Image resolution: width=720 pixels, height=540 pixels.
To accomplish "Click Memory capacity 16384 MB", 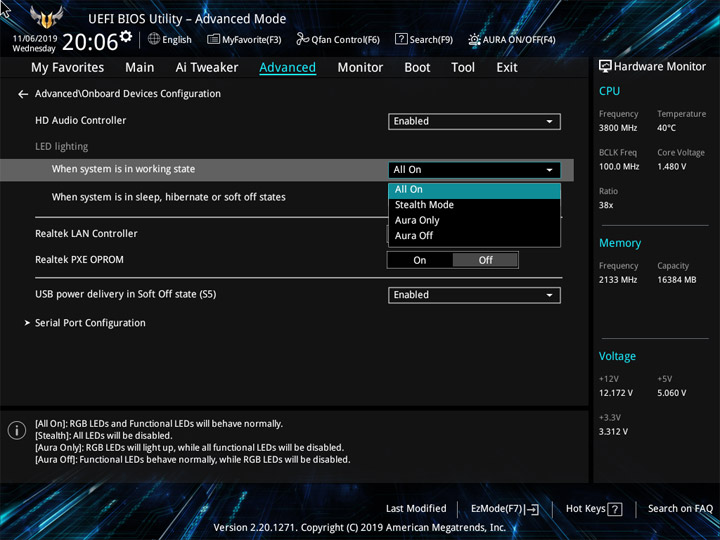I will (676, 280).
